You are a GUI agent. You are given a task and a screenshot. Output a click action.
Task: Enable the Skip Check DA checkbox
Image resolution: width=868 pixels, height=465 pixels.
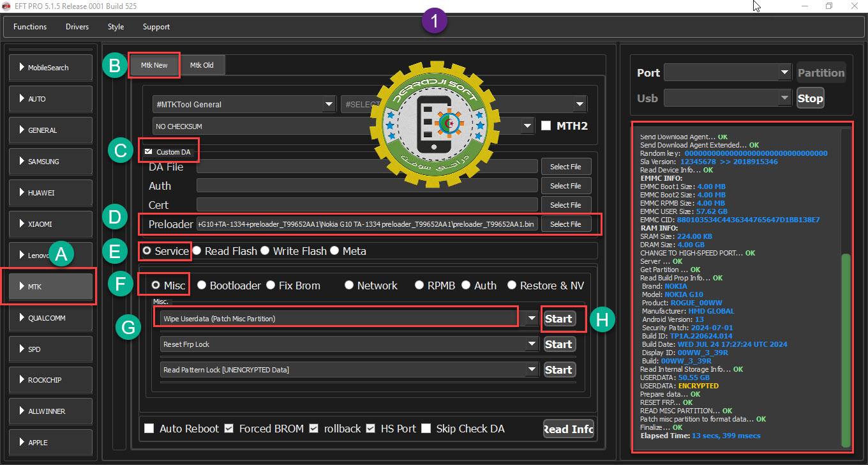pos(426,429)
